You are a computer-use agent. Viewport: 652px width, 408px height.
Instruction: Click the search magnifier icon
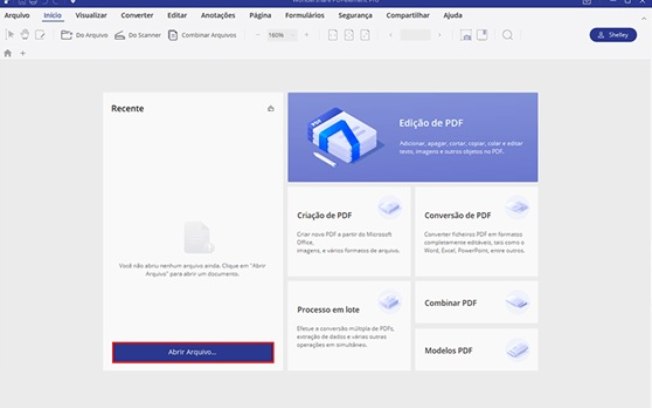(508, 35)
